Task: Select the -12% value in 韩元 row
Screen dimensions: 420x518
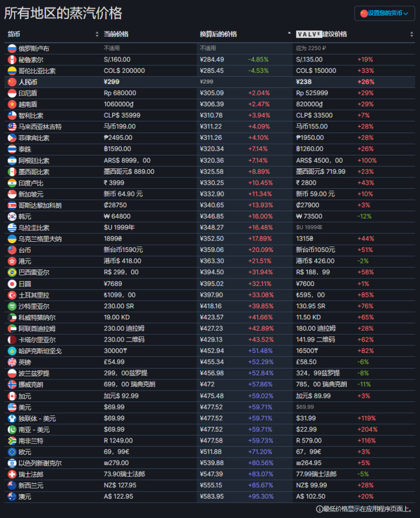Action: pyautogui.click(x=364, y=216)
